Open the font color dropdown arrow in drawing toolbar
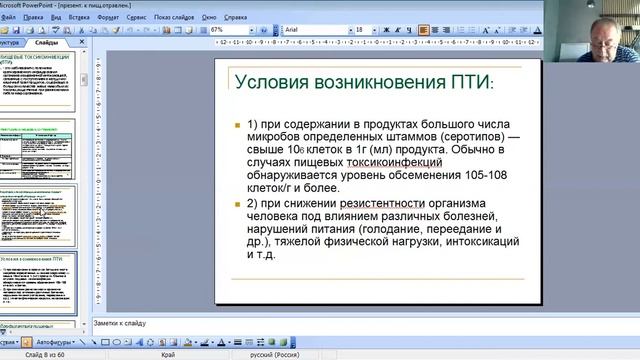This screenshot has width=640, height=360. pyautogui.click(x=229, y=342)
